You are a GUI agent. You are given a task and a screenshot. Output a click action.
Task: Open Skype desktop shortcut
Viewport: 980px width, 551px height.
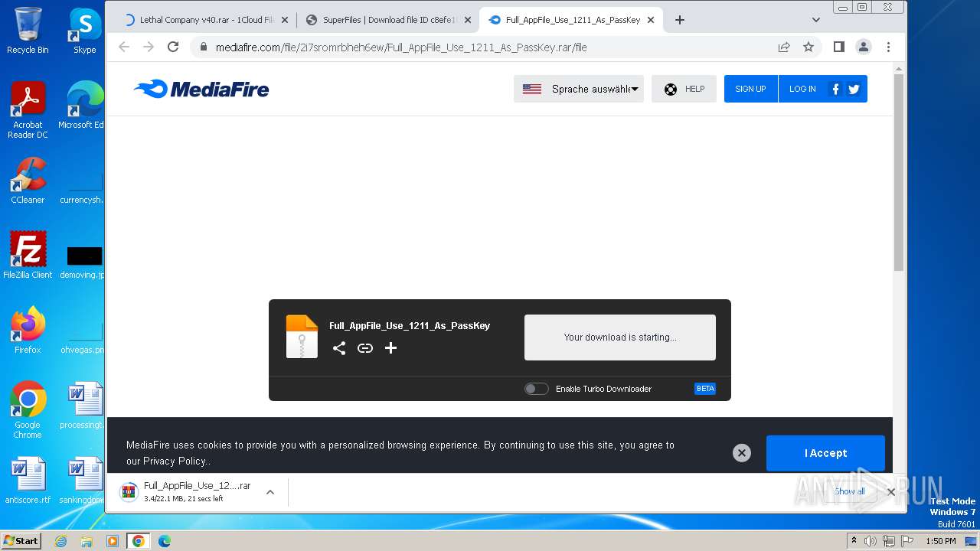[84, 31]
